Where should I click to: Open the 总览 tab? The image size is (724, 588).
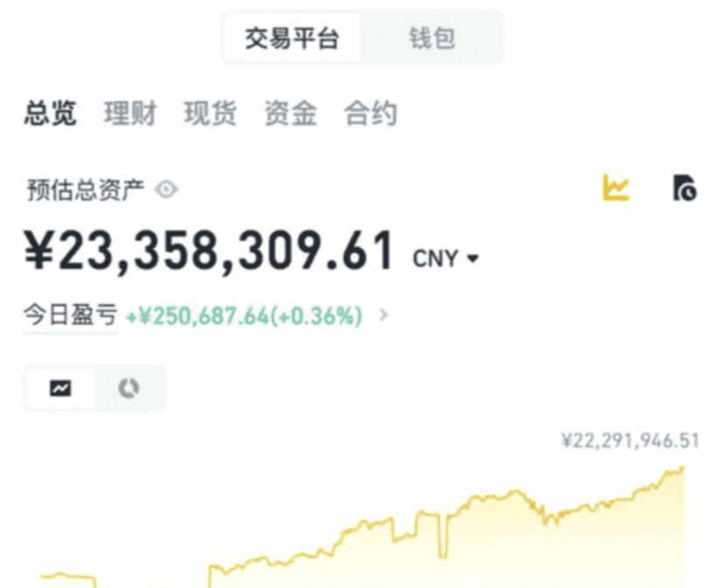point(50,114)
